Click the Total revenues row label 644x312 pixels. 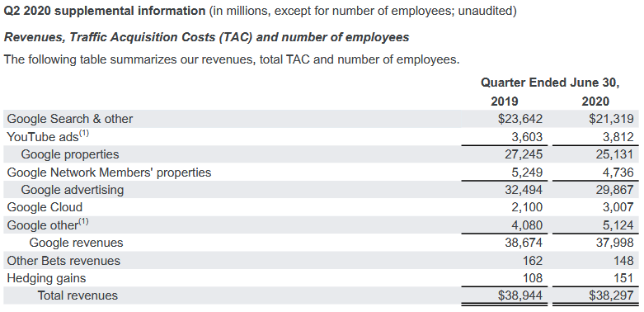point(78,295)
